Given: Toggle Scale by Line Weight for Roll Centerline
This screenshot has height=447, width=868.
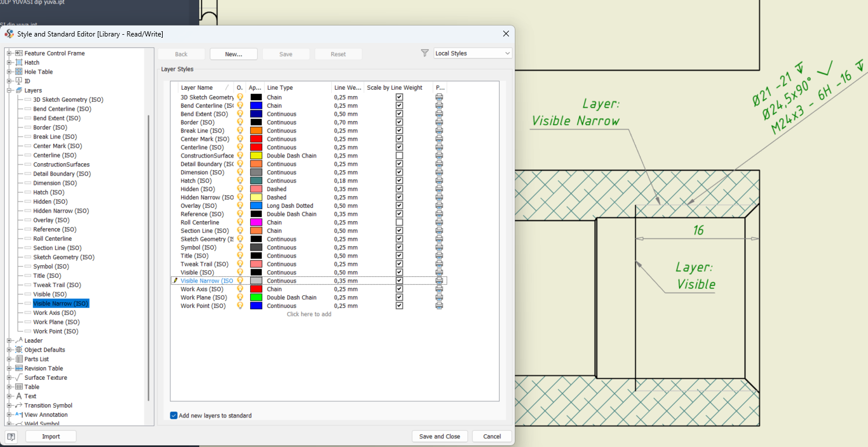Looking at the screenshot, I should (399, 222).
